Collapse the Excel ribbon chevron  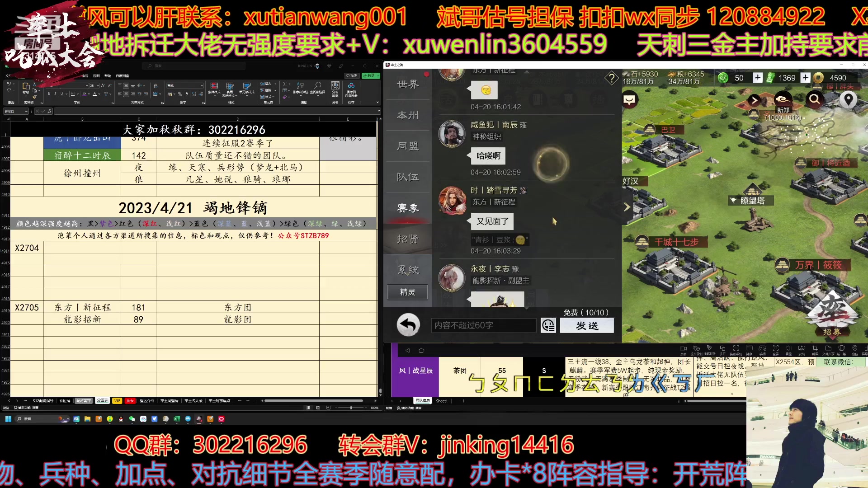(378, 102)
